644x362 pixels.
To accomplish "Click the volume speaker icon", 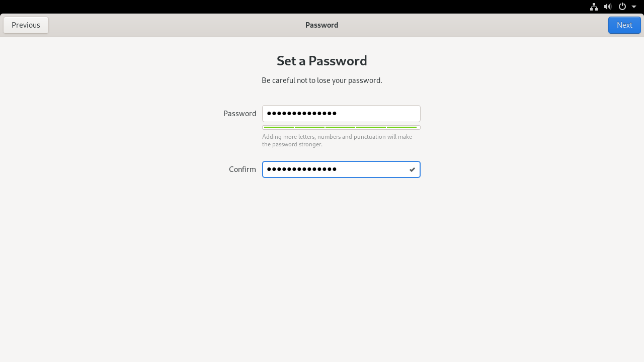I will (x=608, y=7).
